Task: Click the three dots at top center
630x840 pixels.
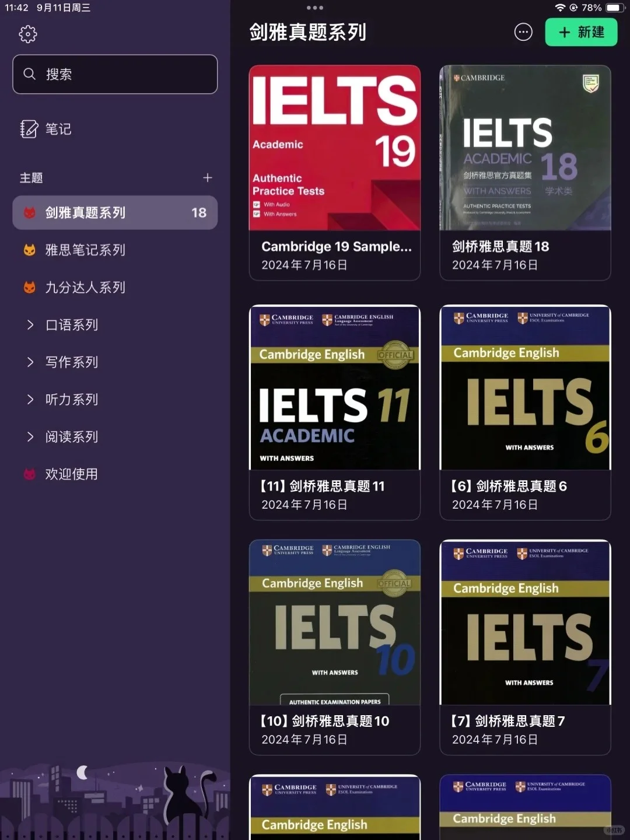Action: coord(314,8)
